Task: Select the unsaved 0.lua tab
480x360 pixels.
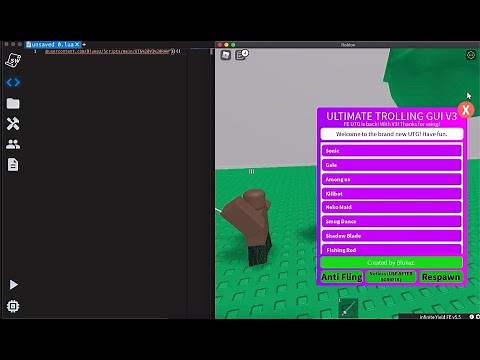Action: [x=53, y=44]
